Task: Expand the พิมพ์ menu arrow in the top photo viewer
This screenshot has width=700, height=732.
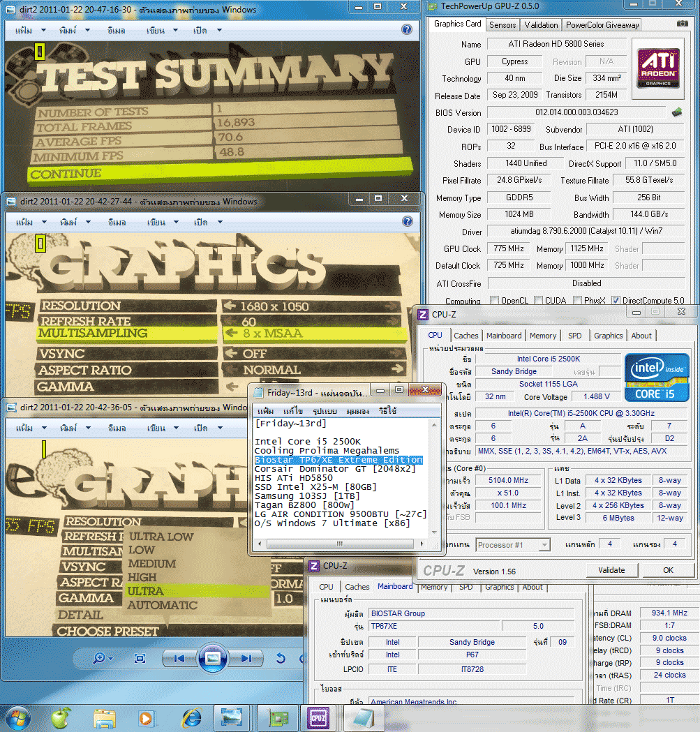Action: [87, 30]
